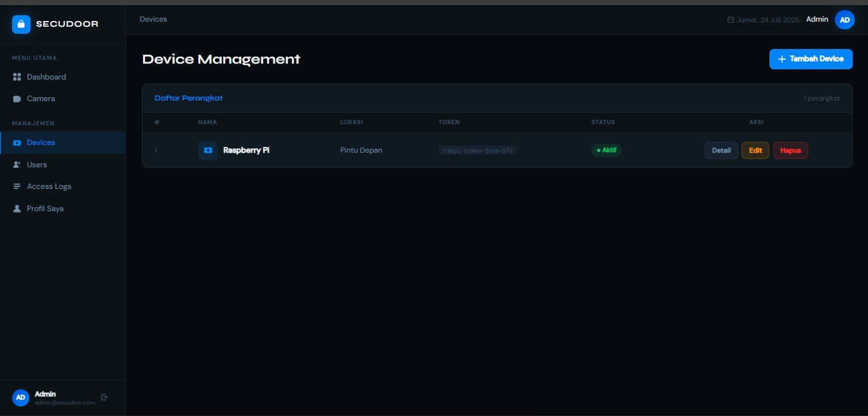Click the Devices icon in sidebar
The height and width of the screenshot is (416, 868).
[17, 142]
